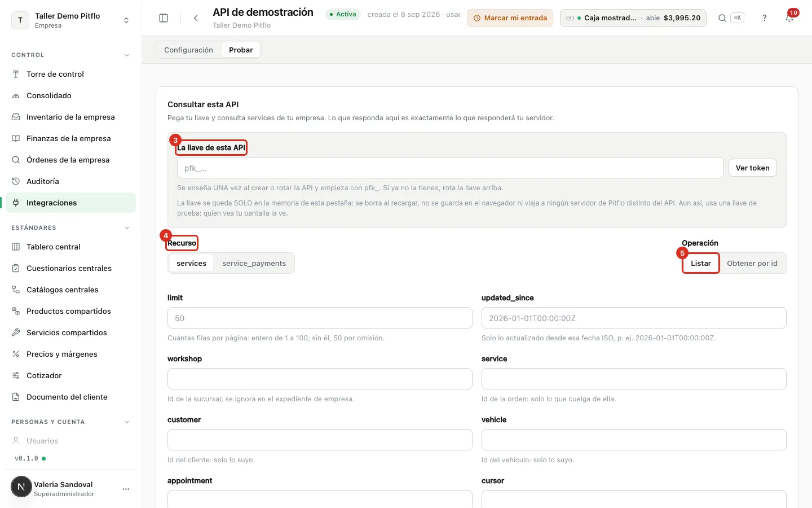Open the Productos compartidos icon
The height and width of the screenshot is (508, 812).
pyautogui.click(x=16, y=311)
